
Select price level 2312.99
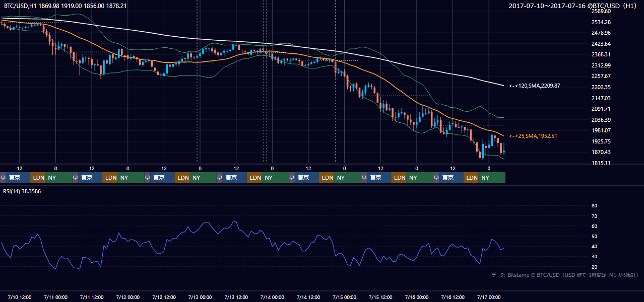tap(601, 65)
